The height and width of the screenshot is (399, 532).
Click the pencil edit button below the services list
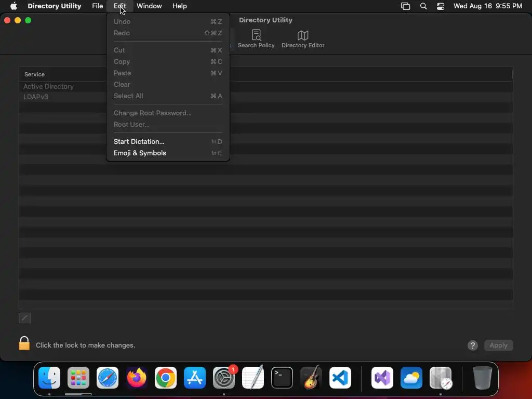click(x=24, y=318)
